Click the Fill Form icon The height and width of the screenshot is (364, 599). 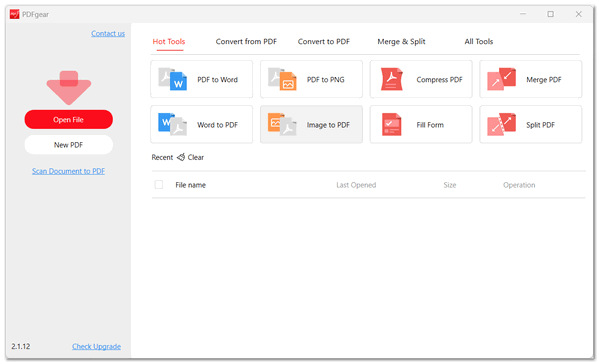[x=392, y=125]
